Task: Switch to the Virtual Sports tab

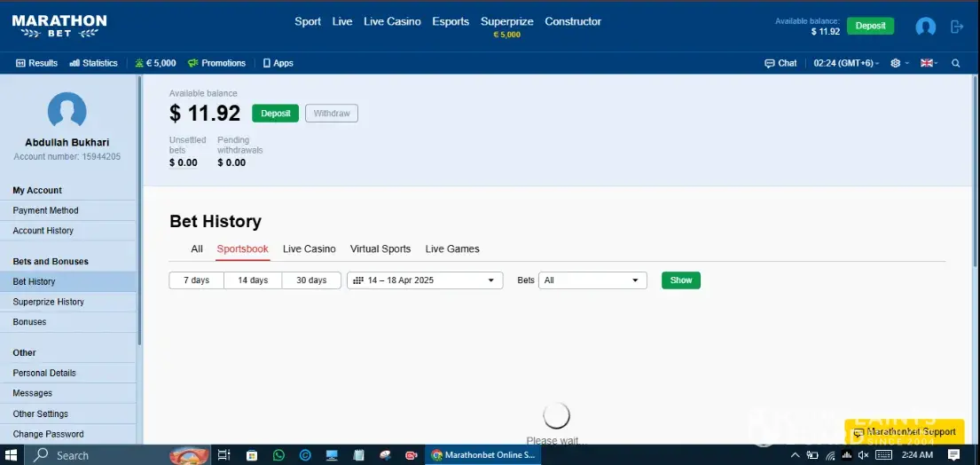Action: (380, 249)
